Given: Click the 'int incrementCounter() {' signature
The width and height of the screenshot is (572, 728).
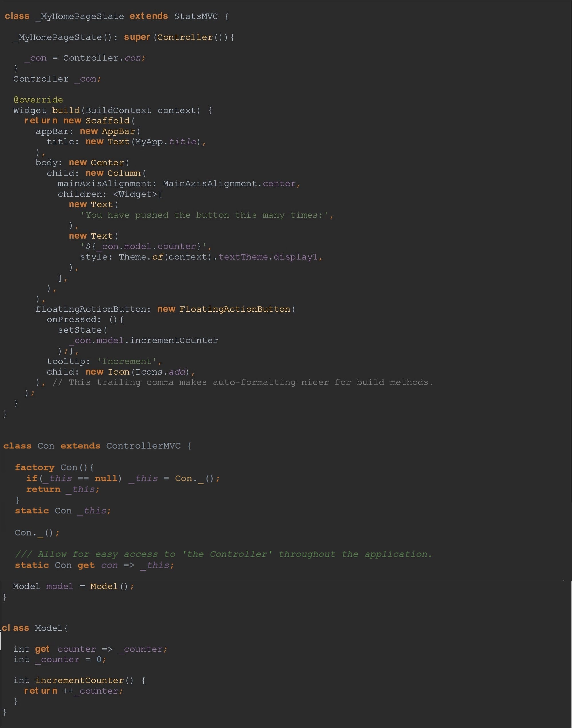Looking at the screenshot, I should (x=79, y=680).
